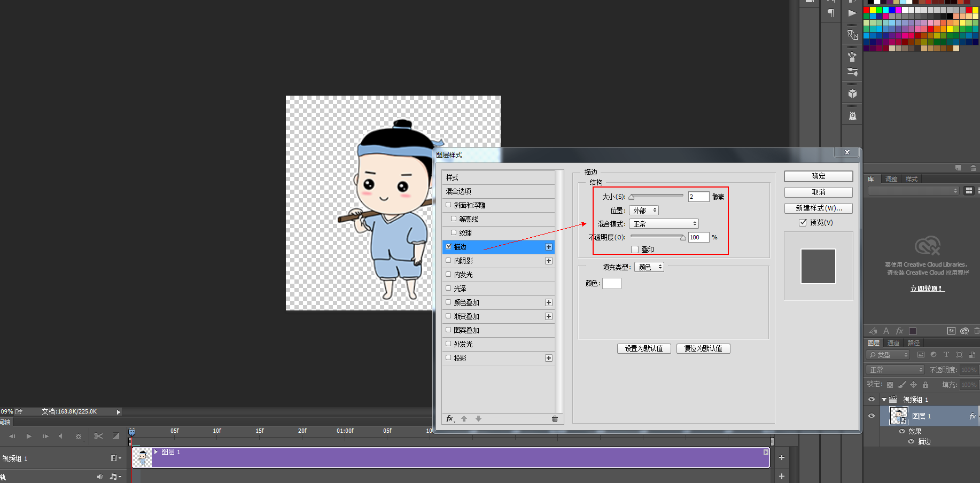Open the paragraph panel icon
This screenshot has width=980, height=483.
click(x=831, y=13)
